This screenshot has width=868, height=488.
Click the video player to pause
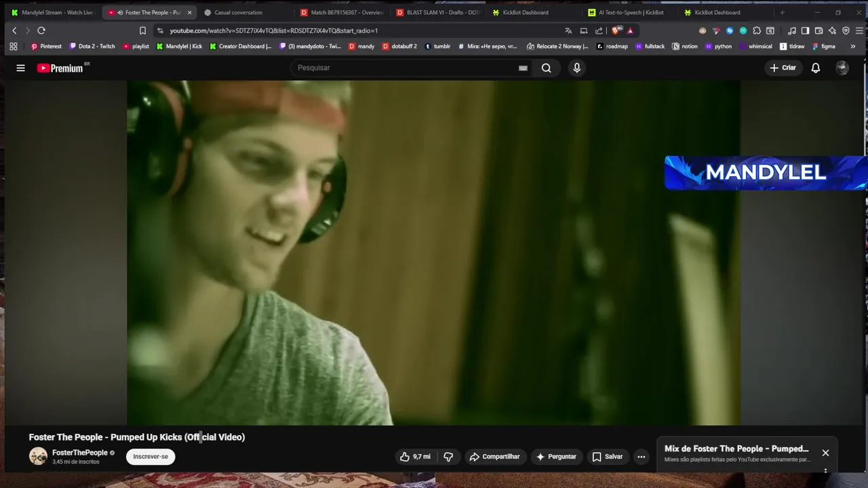[433, 253]
